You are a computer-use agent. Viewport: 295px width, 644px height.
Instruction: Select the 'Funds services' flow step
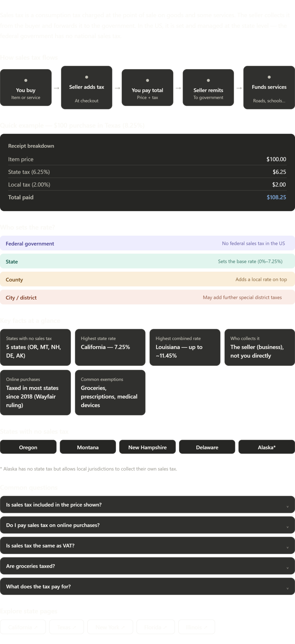(269, 88)
